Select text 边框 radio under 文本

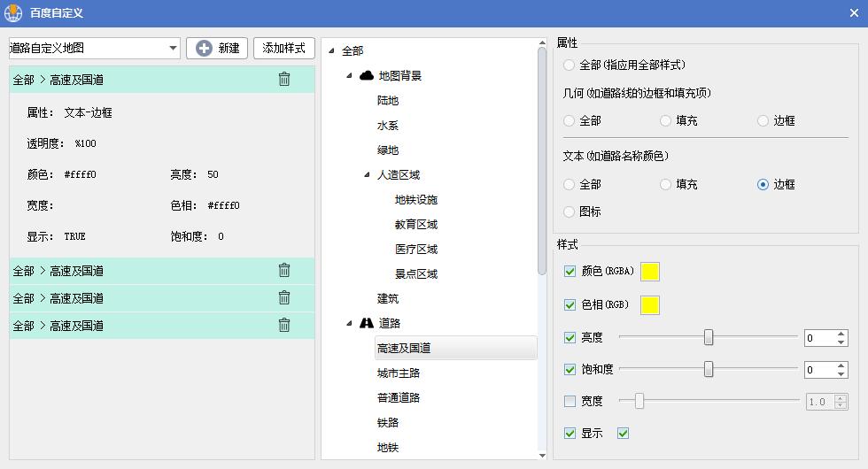(x=763, y=184)
